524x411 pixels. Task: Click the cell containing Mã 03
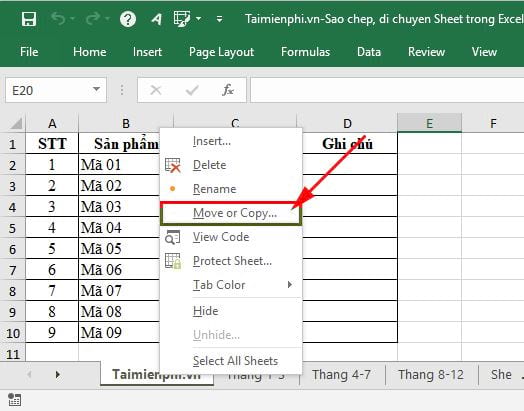[119, 207]
